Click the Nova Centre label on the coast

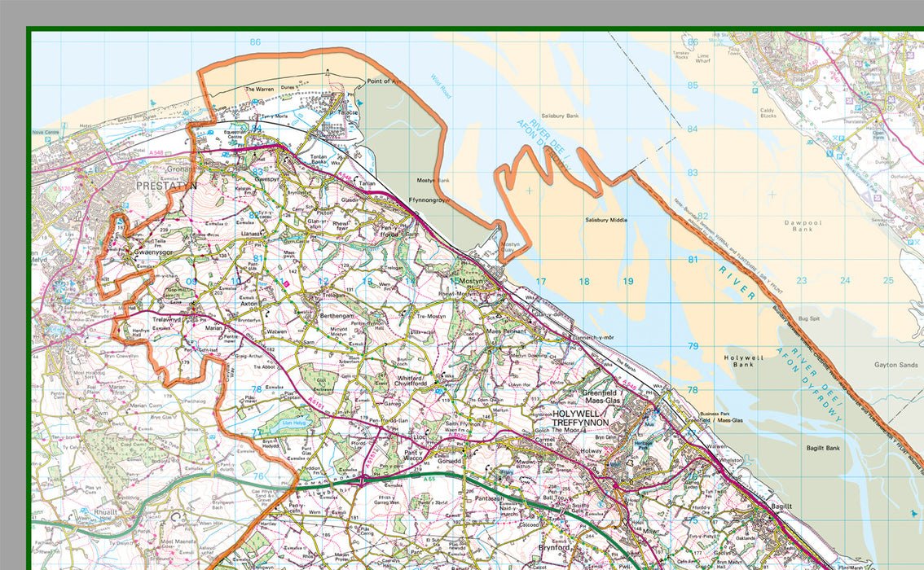click(44, 131)
